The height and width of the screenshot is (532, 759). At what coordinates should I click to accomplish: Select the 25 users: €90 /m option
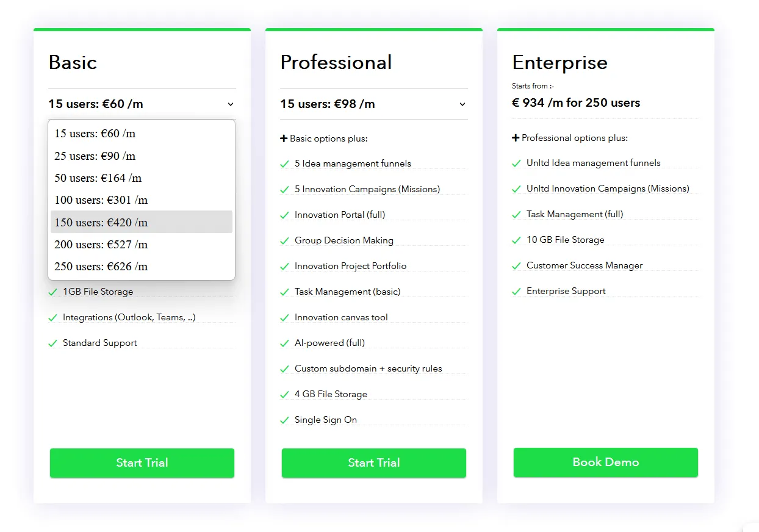(x=142, y=156)
